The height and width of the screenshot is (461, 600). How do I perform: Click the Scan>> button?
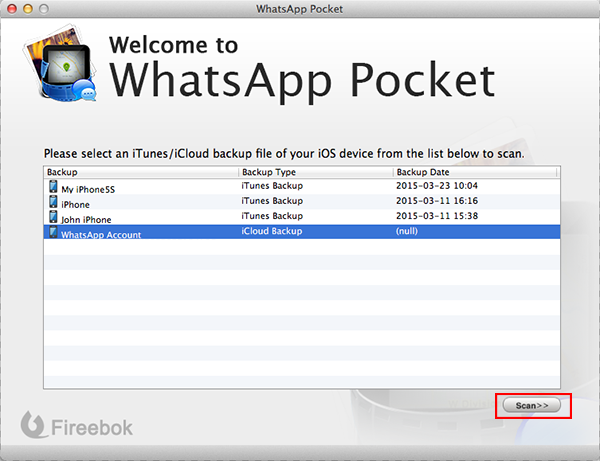[532, 405]
